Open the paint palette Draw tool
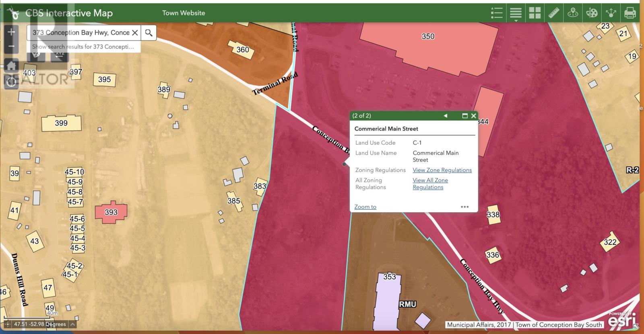This screenshot has height=334, width=644. [x=592, y=13]
